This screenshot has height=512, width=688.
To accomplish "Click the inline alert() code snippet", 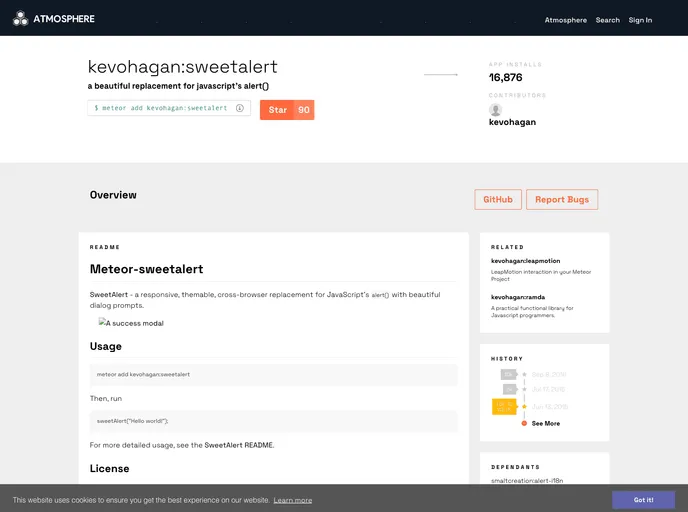I will point(380,295).
